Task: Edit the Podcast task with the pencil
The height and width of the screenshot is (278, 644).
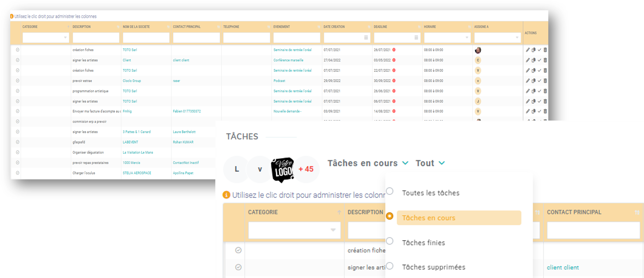Action: (527, 81)
